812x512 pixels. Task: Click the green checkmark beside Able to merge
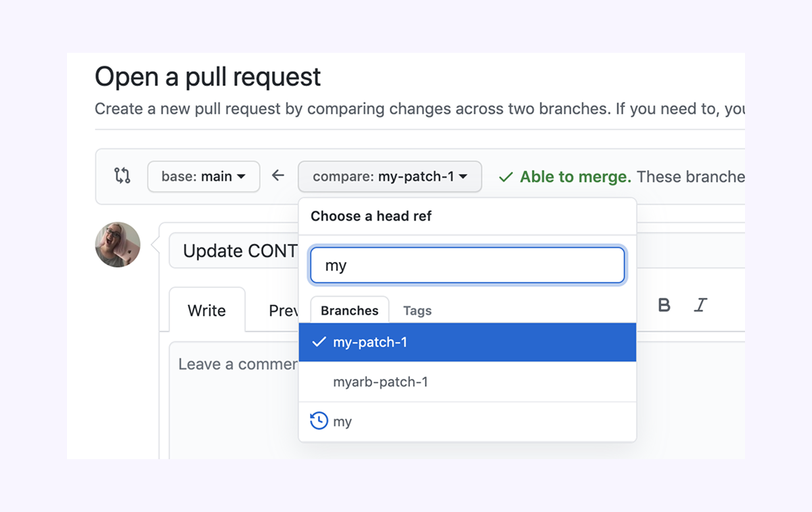click(x=505, y=177)
